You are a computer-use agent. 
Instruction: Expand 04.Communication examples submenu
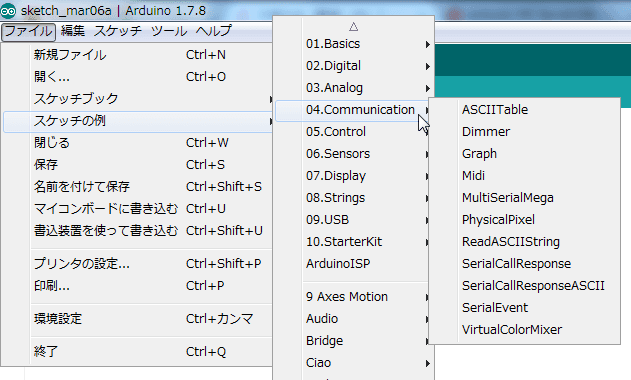[x=353, y=110]
